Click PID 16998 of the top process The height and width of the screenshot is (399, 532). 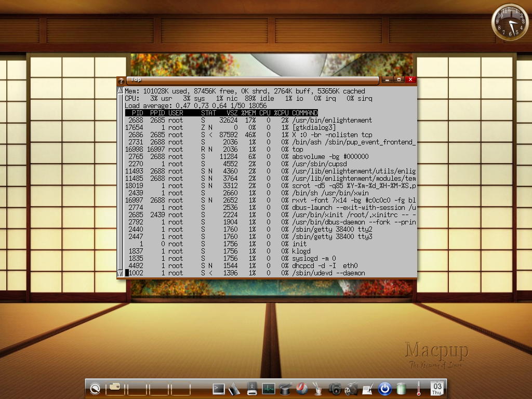[x=134, y=149]
